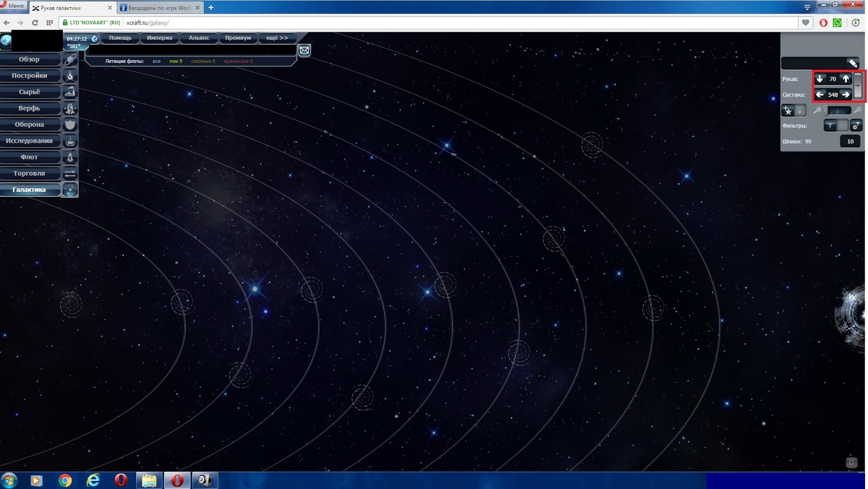Open the Премиум menu
This screenshot has height=489, width=868.
tap(238, 38)
